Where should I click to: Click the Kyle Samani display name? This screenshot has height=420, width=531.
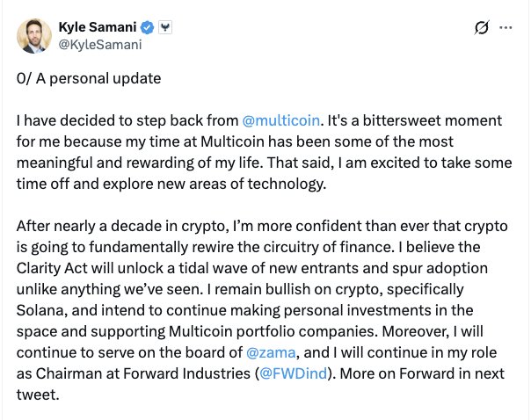[x=98, y=27]
